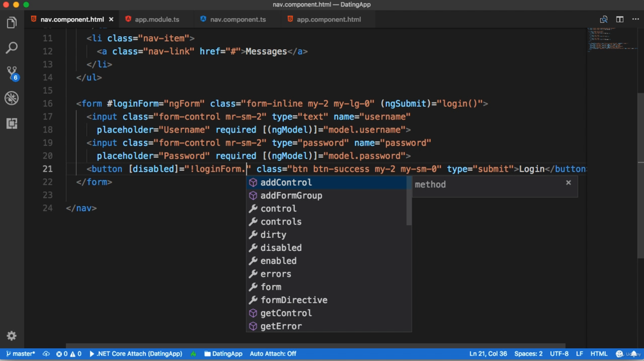Image resolution: width=644 pixels, height=361 pixels.
Task: Open the editor more actions ellipsis
Action: 636,19
